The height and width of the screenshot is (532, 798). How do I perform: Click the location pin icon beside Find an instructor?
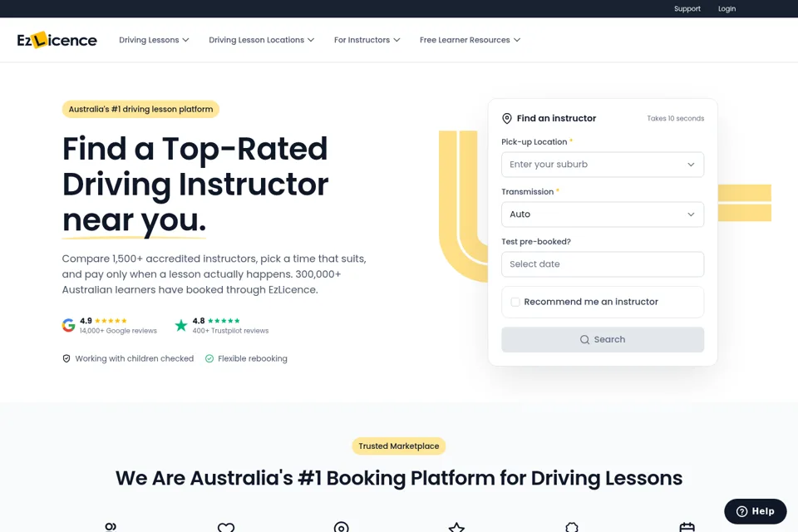(x=507, y=118)
